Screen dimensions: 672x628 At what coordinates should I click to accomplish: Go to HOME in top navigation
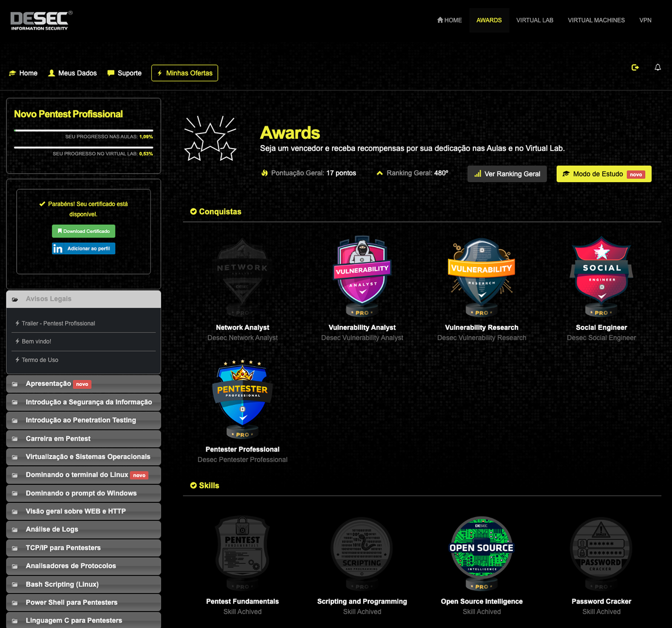click(449, 20)
